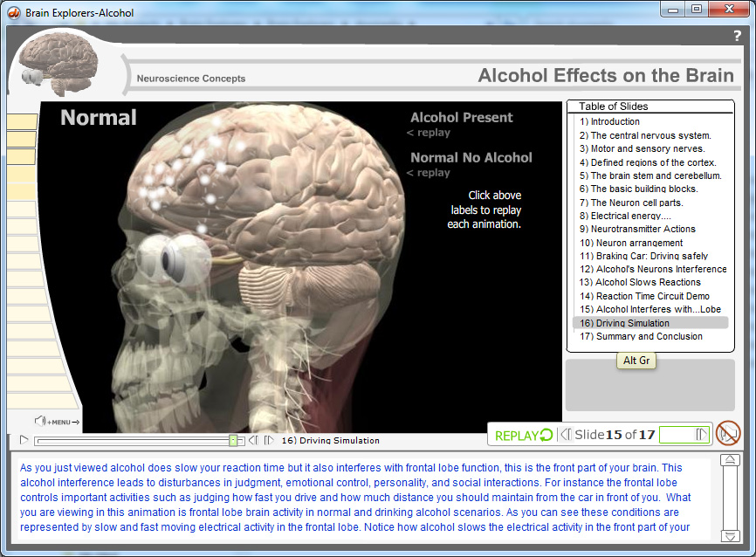Go to the next slide arrow
The image size is (756, 557).
pyautogui.click(x=701, y=434)
